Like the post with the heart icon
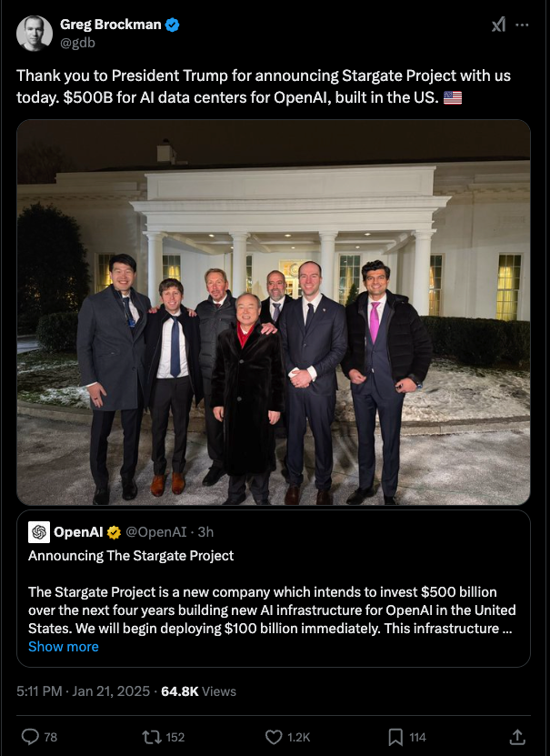This screenshot has height=756, width=550. click(x=274, y=737)
